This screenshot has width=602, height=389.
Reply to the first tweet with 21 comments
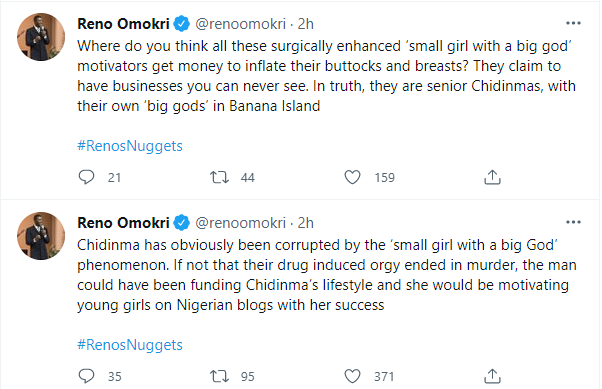(x=86, y=177)
